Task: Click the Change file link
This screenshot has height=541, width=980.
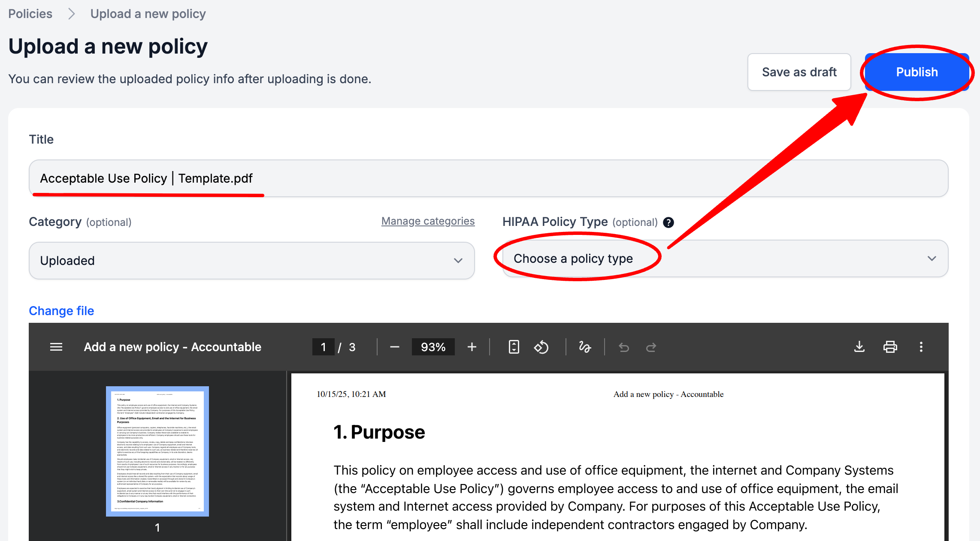Action: 61,311
